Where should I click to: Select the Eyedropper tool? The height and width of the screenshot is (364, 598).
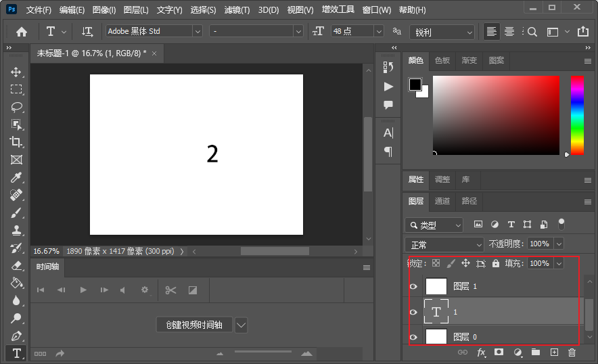coord(16,177)
